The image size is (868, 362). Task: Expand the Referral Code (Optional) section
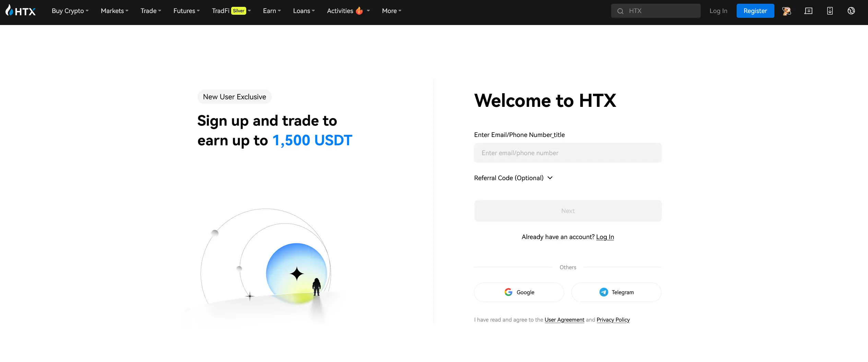(513, 178)
